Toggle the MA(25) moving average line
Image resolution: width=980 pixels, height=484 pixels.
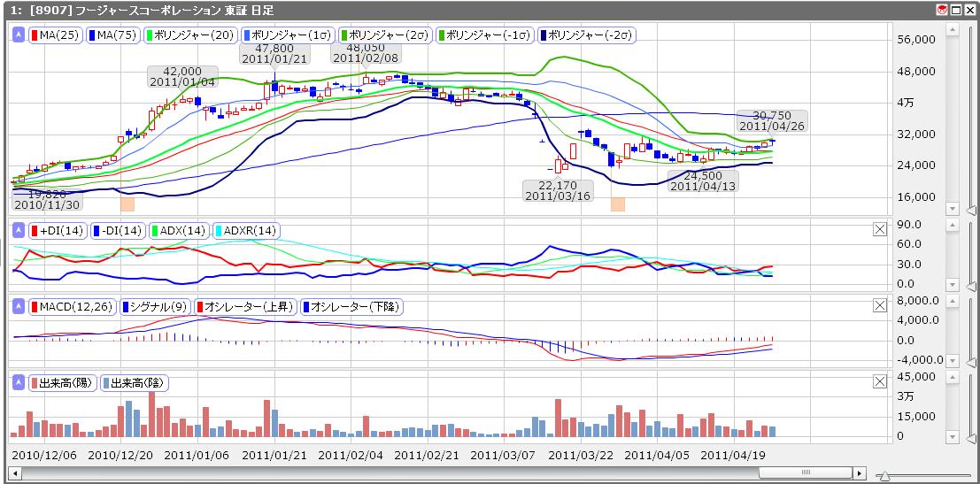pyautogui.click(x=55, y=35)
